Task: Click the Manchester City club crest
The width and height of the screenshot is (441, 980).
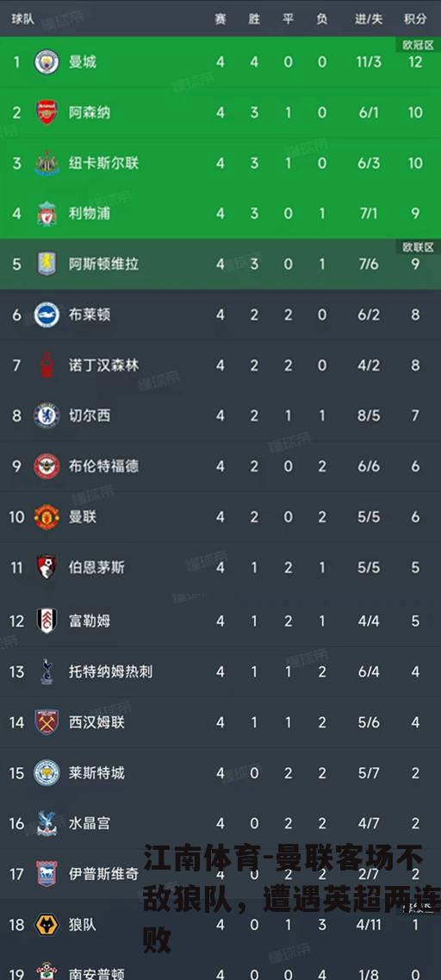Action: pos(47,62)
